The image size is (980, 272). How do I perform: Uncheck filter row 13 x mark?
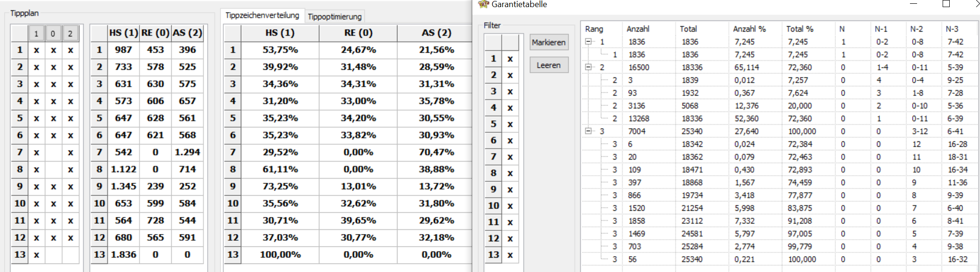click(510, 255)
